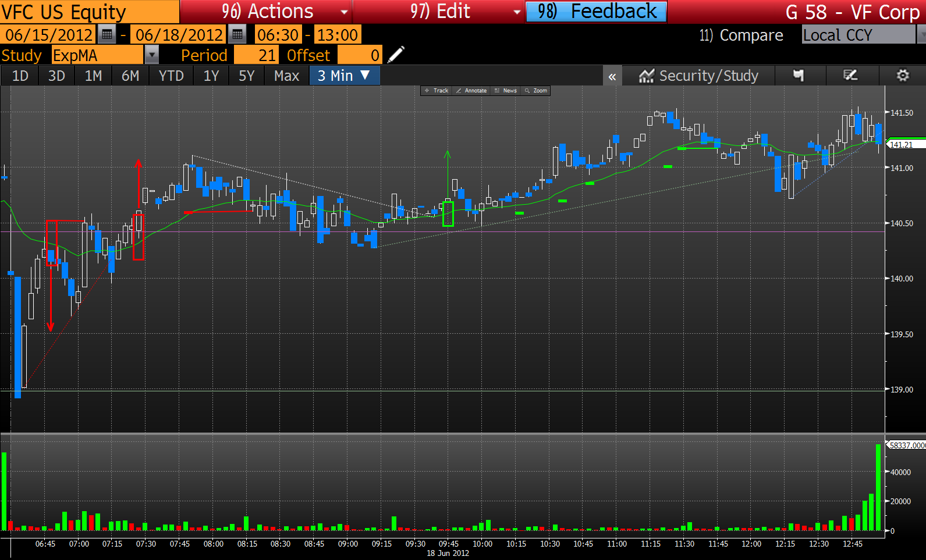Expand the 96) Actions menu
Viewport: 926px width, 560px height.
pos(266,12)
